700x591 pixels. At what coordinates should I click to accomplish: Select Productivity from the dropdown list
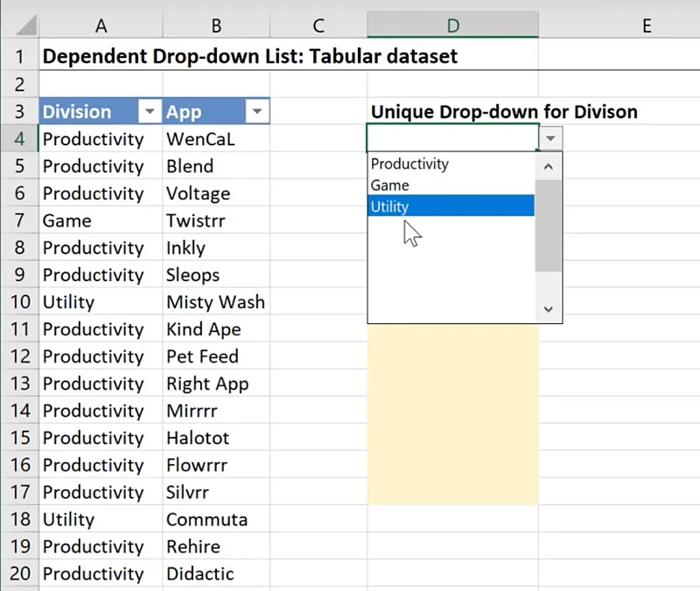point(409,164)
